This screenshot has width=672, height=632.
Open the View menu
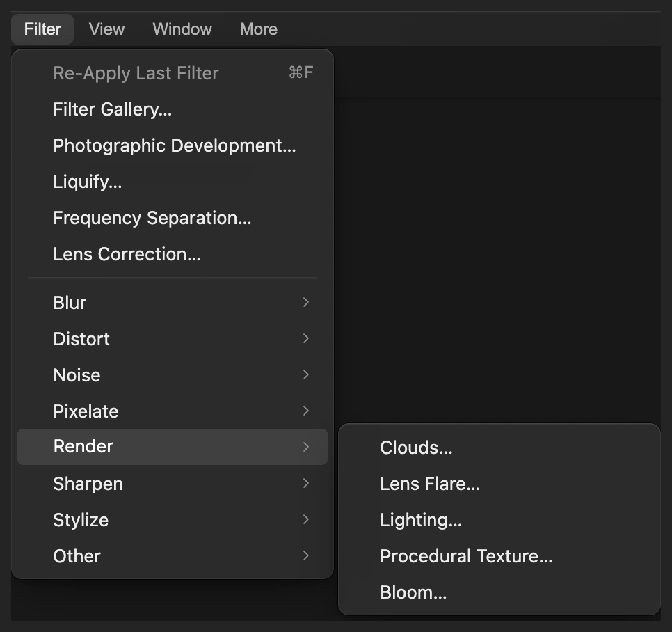106,29
